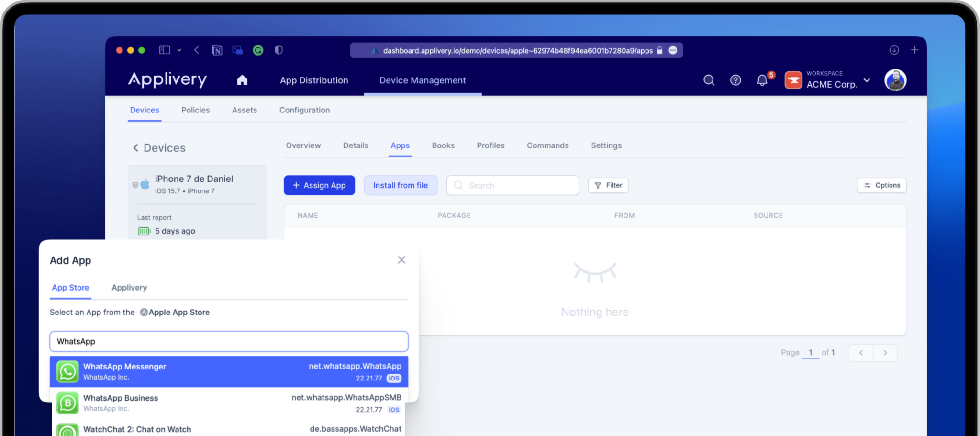980x436 pixels.
Task: Click the Grammarly icon in the browser toolbar
Action: tap(258, 50)
